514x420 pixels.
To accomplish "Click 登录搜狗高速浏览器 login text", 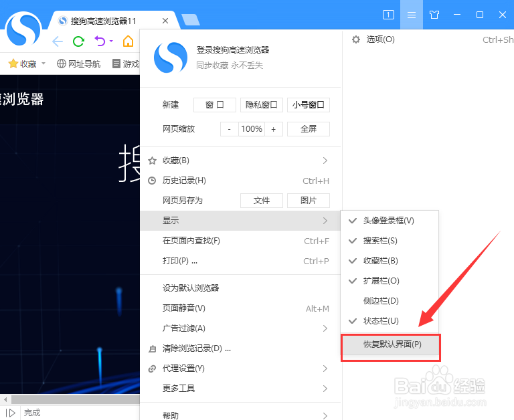I will tap(233, 49).
